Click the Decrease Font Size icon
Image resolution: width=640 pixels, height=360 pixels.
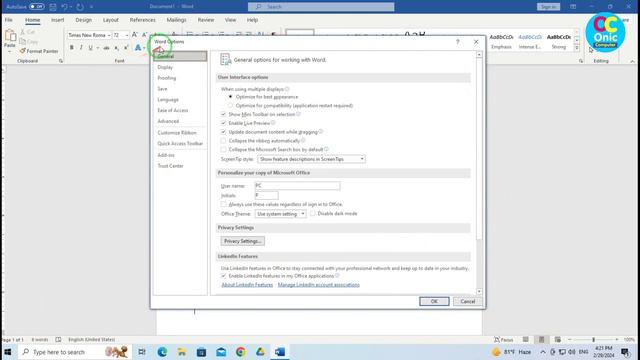(144, 35)
